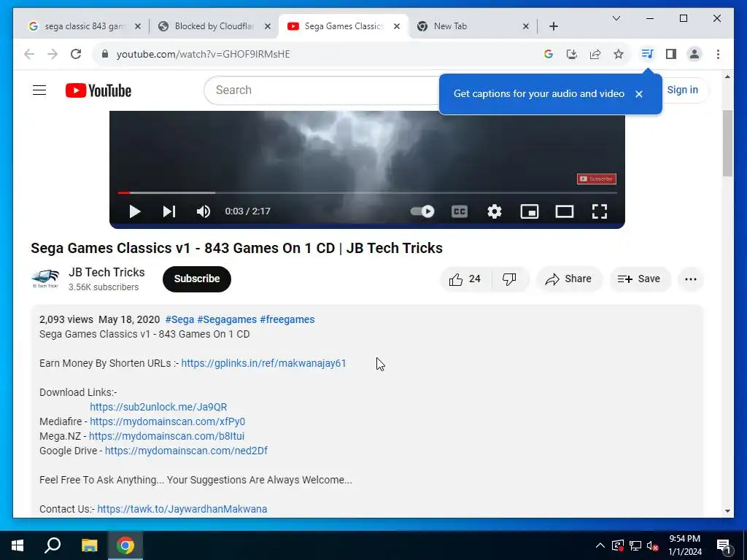Bookmark this page with star

(x=619, y=54)
